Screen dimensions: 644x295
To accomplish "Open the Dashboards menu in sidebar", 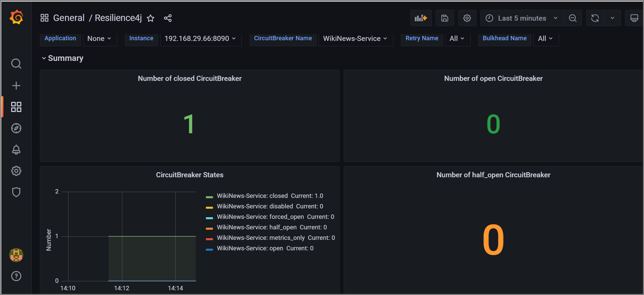I will [x=16, y=107].
